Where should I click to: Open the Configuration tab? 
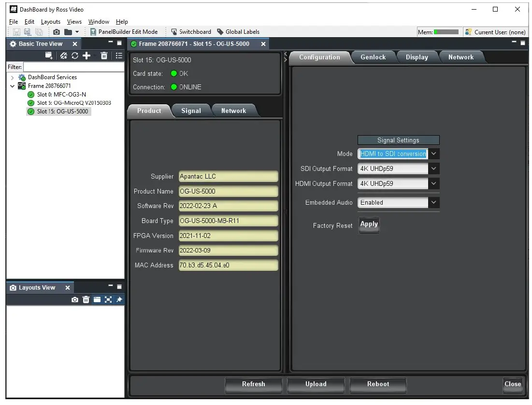point(319,57)
